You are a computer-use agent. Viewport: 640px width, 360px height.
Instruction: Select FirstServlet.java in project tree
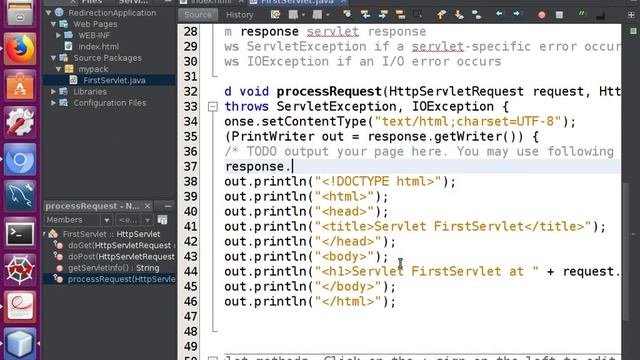point(114,80)
